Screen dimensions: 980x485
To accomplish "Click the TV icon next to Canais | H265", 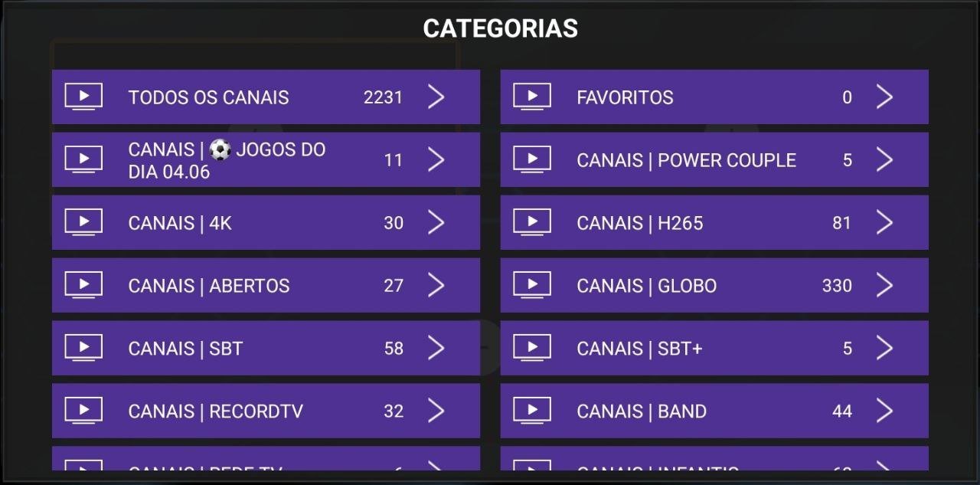I will coord(531,223).
